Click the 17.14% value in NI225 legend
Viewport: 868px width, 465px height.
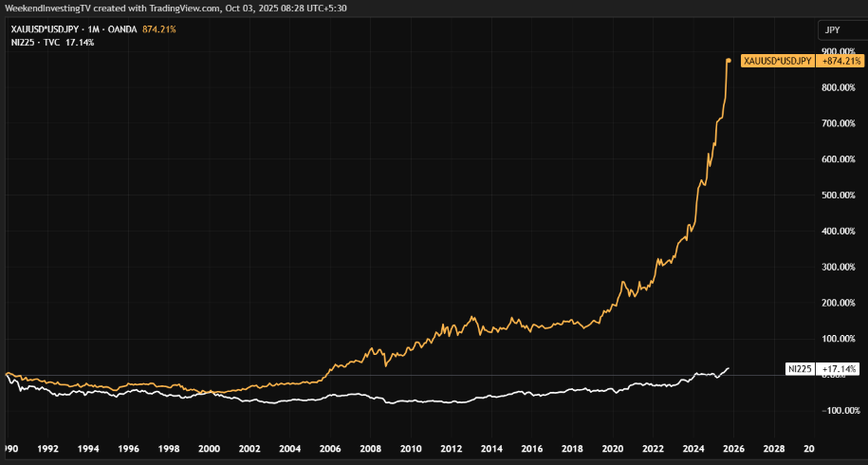click(x=78, y=43)
